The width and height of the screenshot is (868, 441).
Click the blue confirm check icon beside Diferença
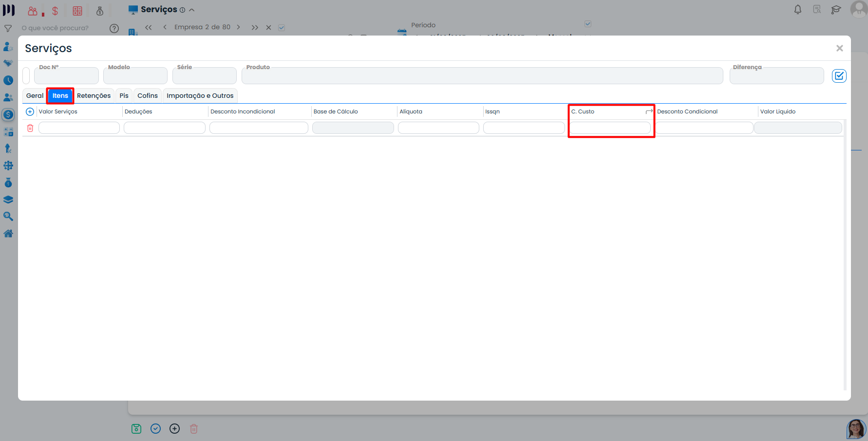pyautogui.click(x=839, y=76)
